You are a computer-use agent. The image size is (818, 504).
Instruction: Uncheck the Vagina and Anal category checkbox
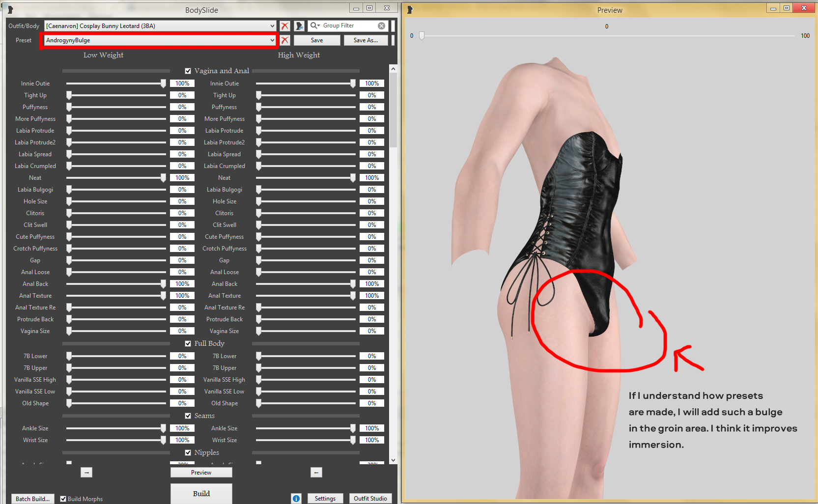[x=188, y=71]
